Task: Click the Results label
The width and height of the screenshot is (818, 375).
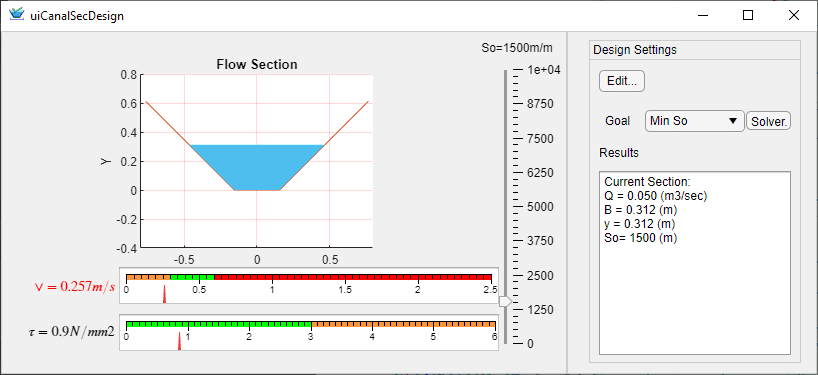Action: tap(619, 153)
